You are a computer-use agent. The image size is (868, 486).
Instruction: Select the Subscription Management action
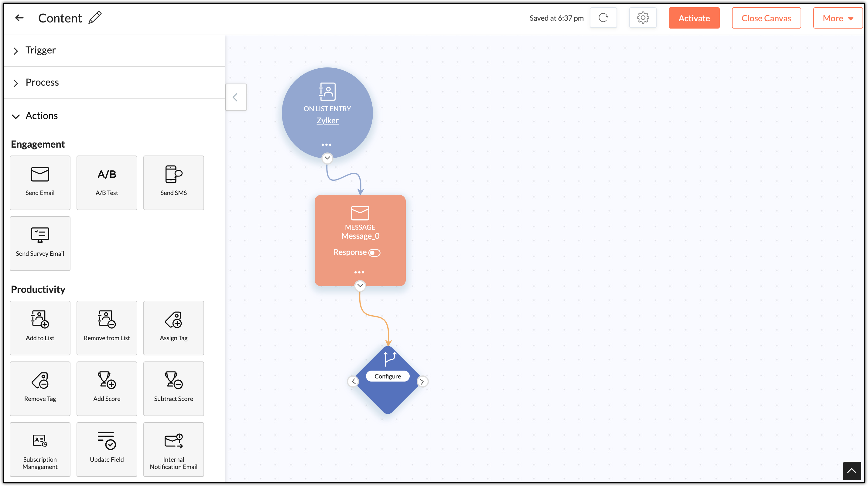point(40,449)
